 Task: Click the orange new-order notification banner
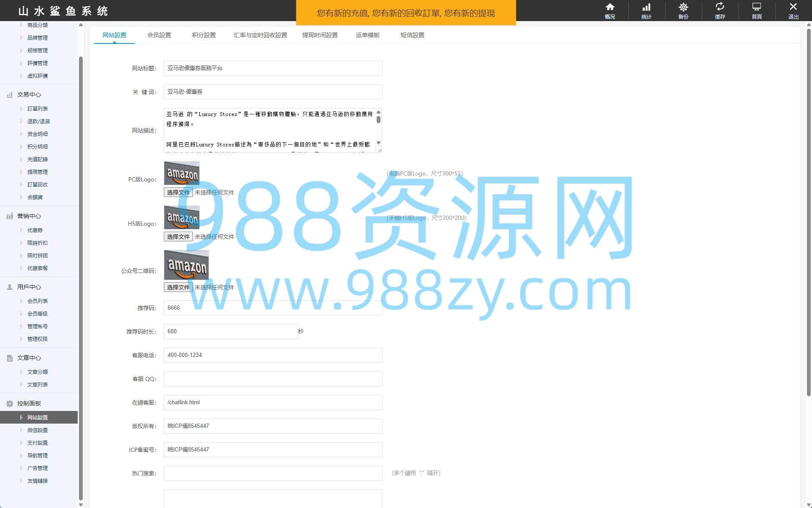(406, 13)
